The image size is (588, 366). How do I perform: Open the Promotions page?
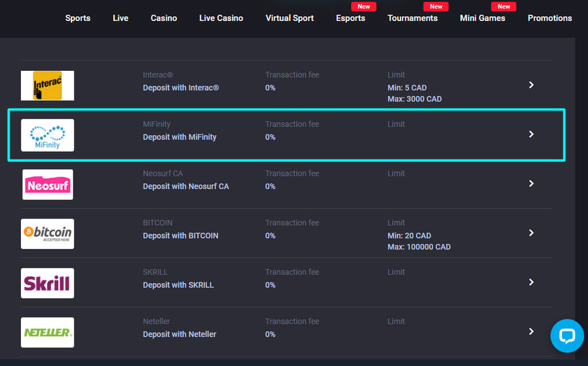coord(550,18)
